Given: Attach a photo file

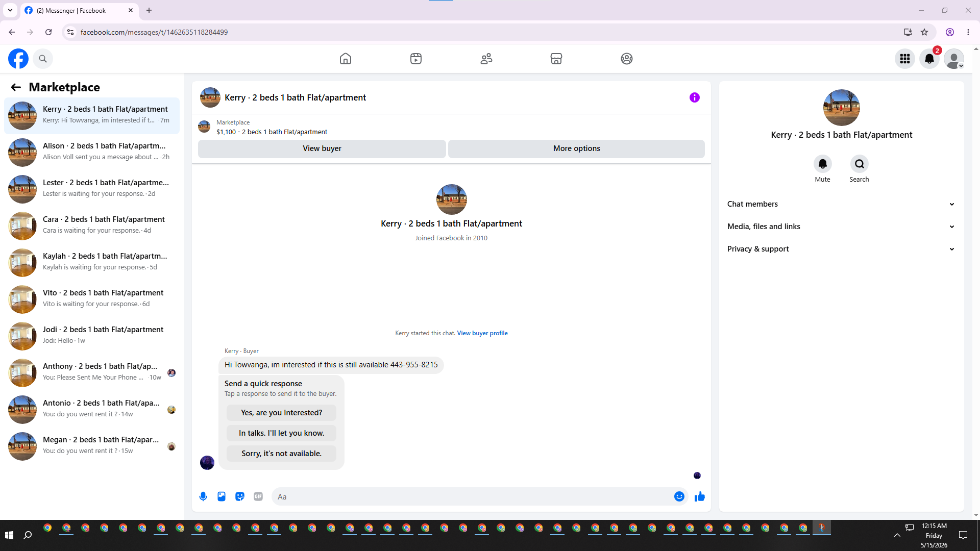Looking at the screenshot, I should [x=222, y=496].
